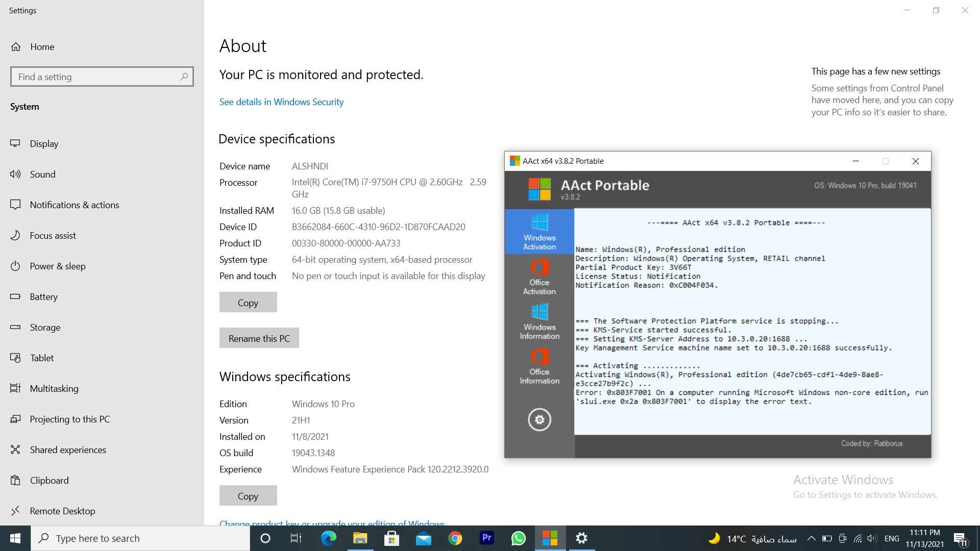Image resolution: width=980 pixels, height=551 pixels.
Task: Click Coded by: Ratiborus text
Action: 872,443
